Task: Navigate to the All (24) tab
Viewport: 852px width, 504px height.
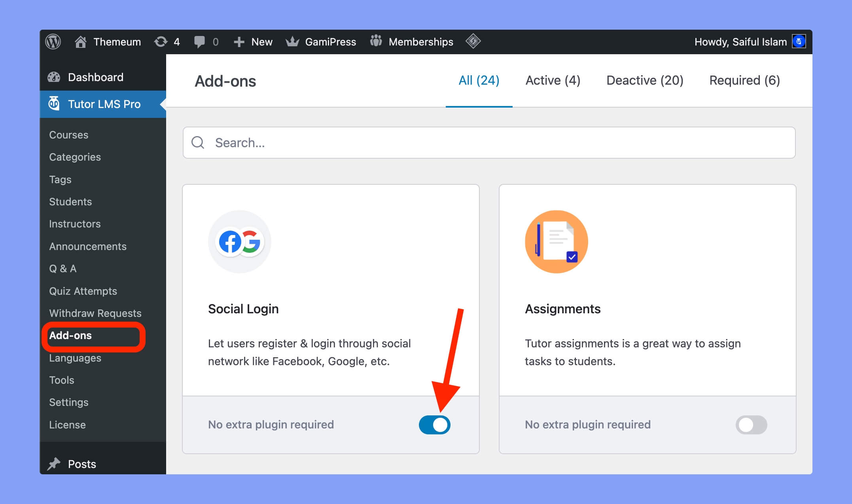Action: [x=478, y=80]
